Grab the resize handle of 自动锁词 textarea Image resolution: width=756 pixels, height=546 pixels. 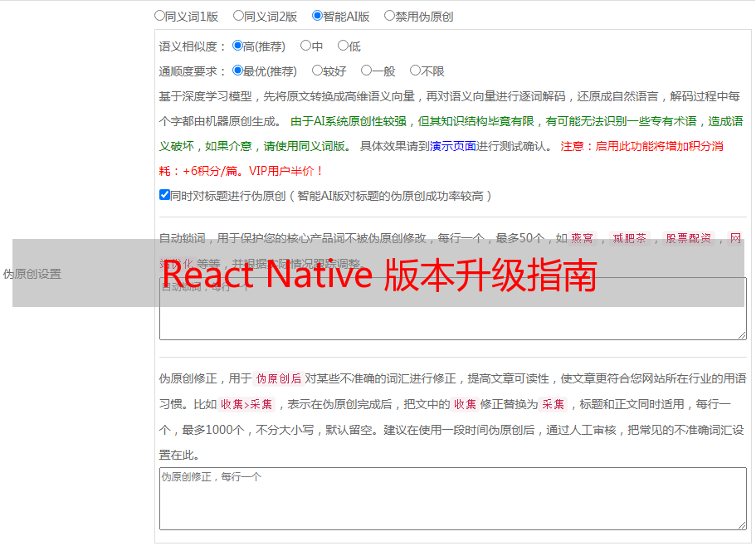pos(742,335)
